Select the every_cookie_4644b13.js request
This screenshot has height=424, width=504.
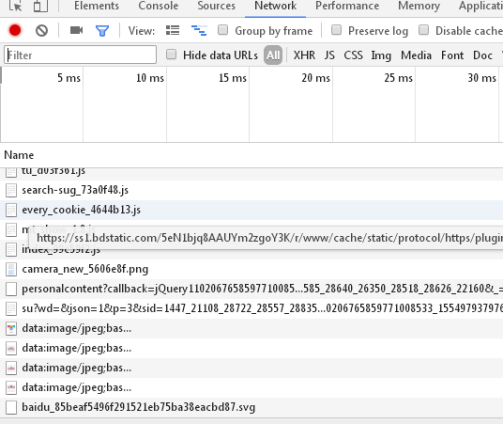click(252, 210)
